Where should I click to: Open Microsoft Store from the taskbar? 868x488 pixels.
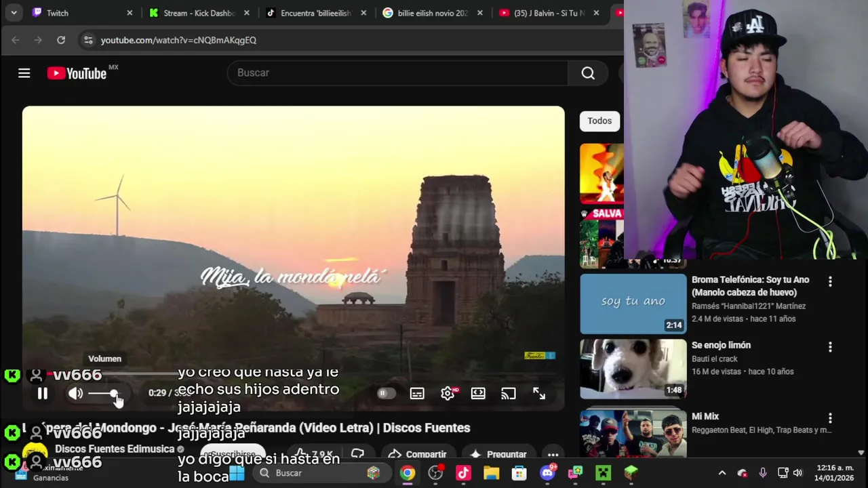(519, 473)
